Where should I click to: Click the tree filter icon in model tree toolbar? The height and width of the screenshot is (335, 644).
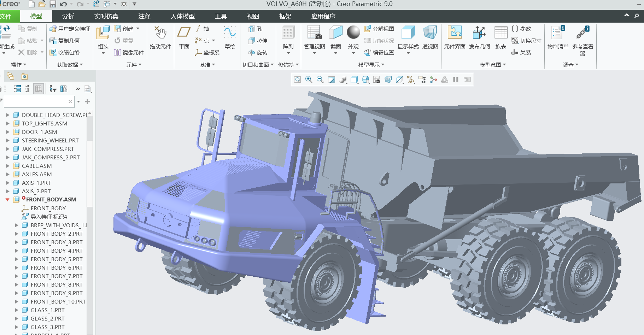coord(53,89)
